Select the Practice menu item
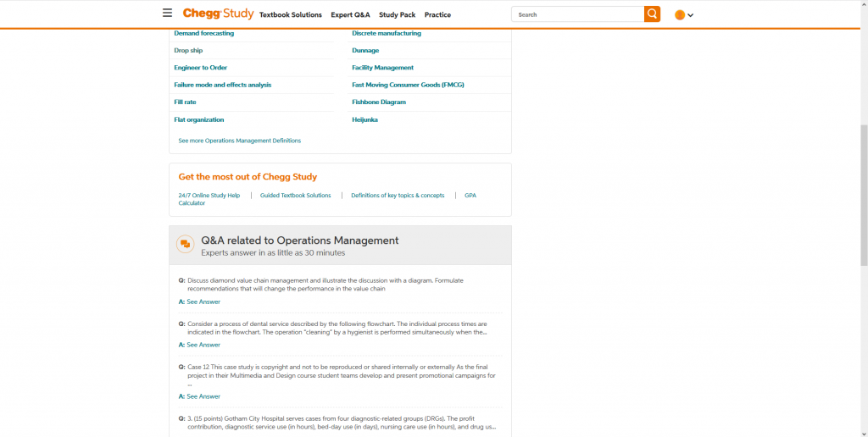 pos(437,14)
